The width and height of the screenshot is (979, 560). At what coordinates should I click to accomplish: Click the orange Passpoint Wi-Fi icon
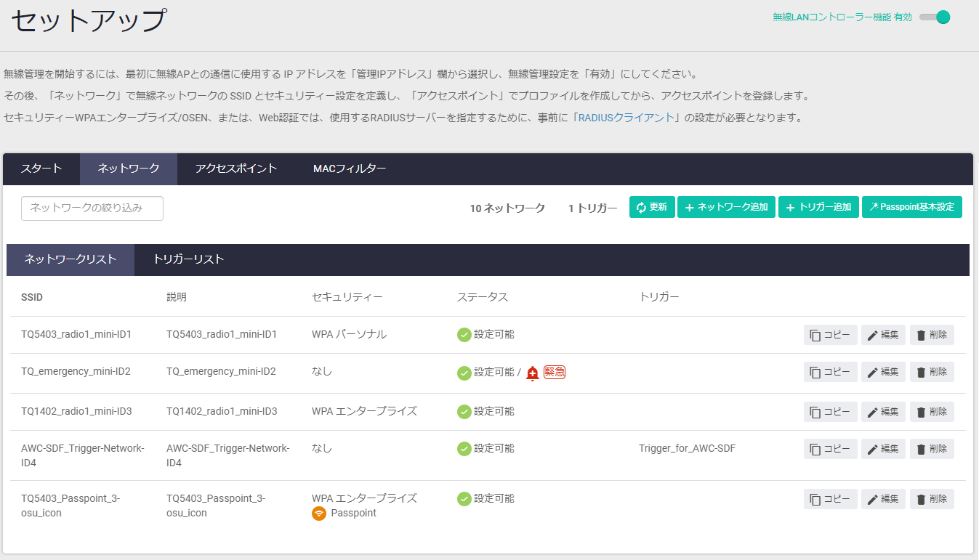tap(318, 514)
